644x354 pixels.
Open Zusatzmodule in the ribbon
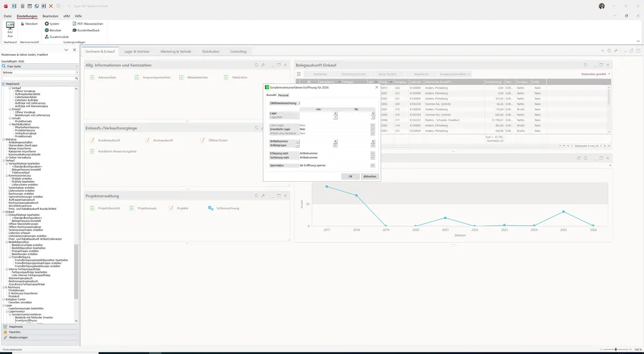point(56,36)
